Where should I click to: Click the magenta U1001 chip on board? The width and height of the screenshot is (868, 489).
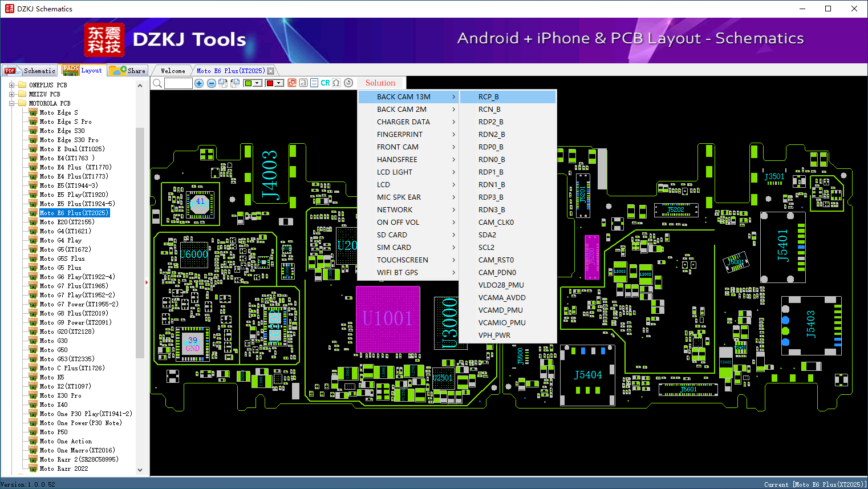click(x=388, y=319)
